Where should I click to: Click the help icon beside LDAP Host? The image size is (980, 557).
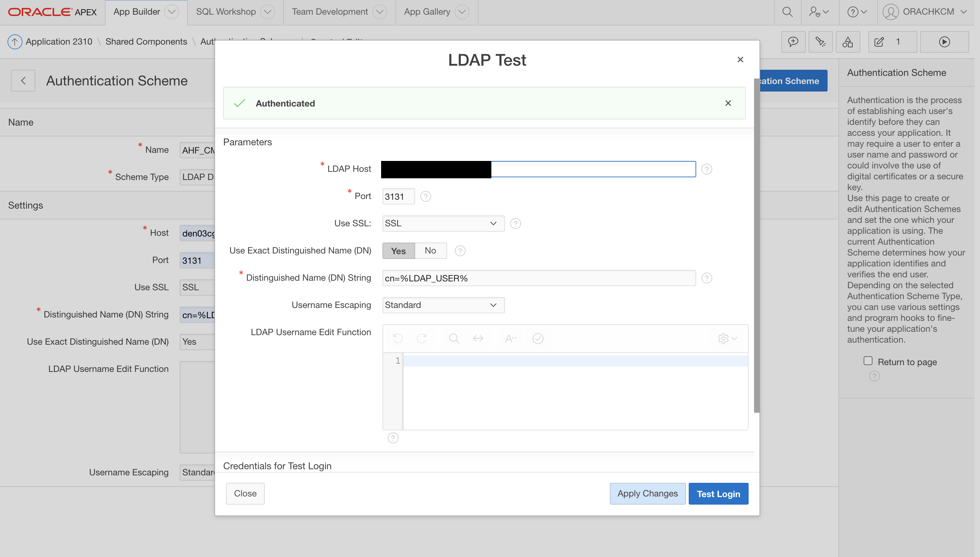click(706, 169)
